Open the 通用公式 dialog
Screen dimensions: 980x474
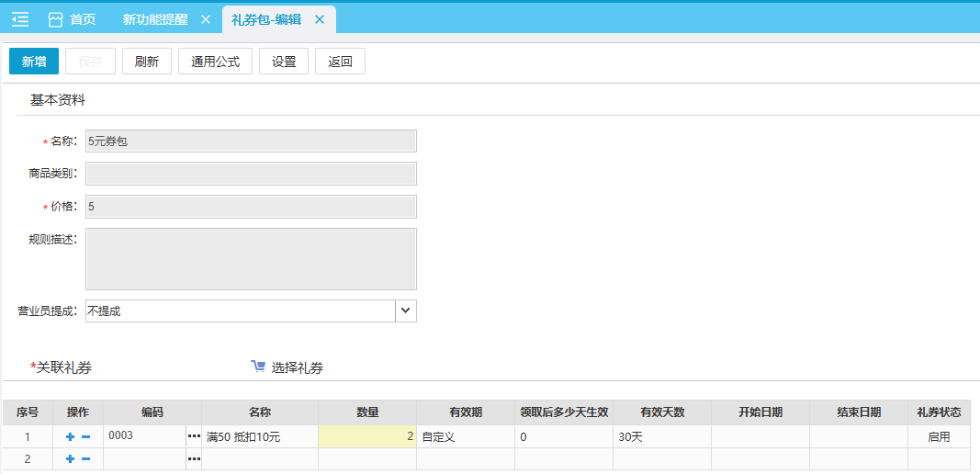click(x=215, y=62)
